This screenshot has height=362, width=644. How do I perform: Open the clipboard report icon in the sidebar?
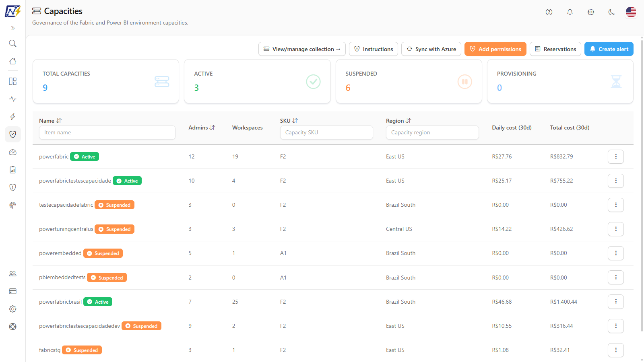click(13, 170)
